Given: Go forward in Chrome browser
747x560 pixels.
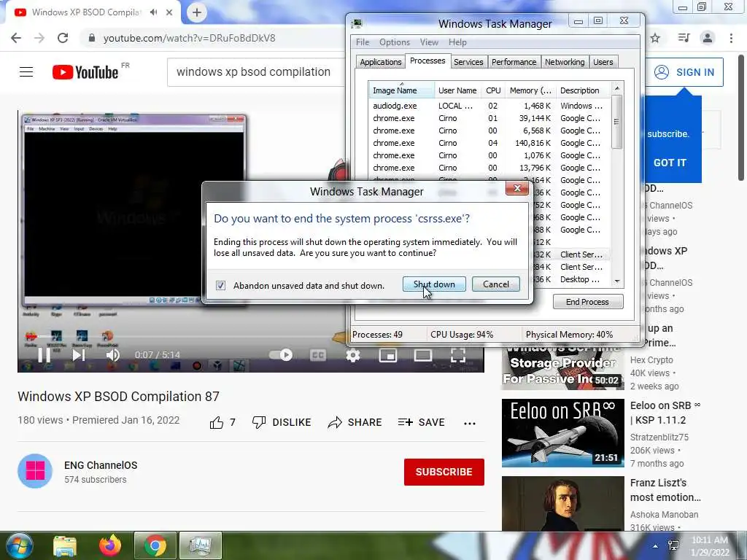Looking at the screenshot, I should pos(39,38).
